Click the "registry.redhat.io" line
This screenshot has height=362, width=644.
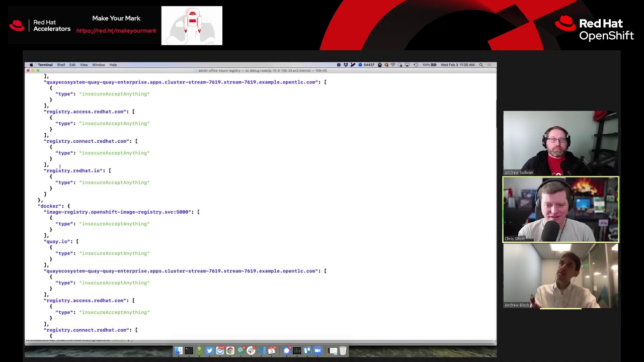(x=77, y=170)
